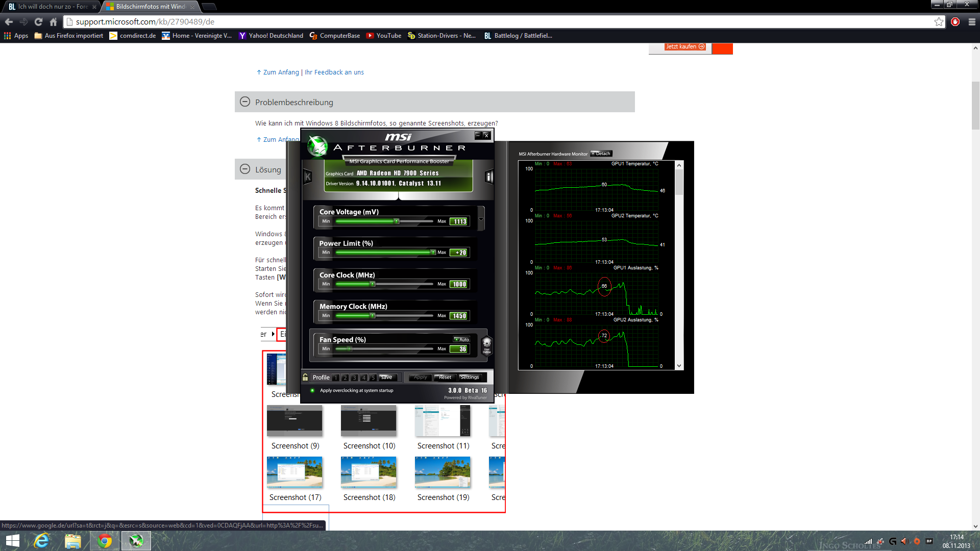Toggle Apply overclocking at system startup
Viewport: 980px width, 551px height.
click(x=312, y=391)
